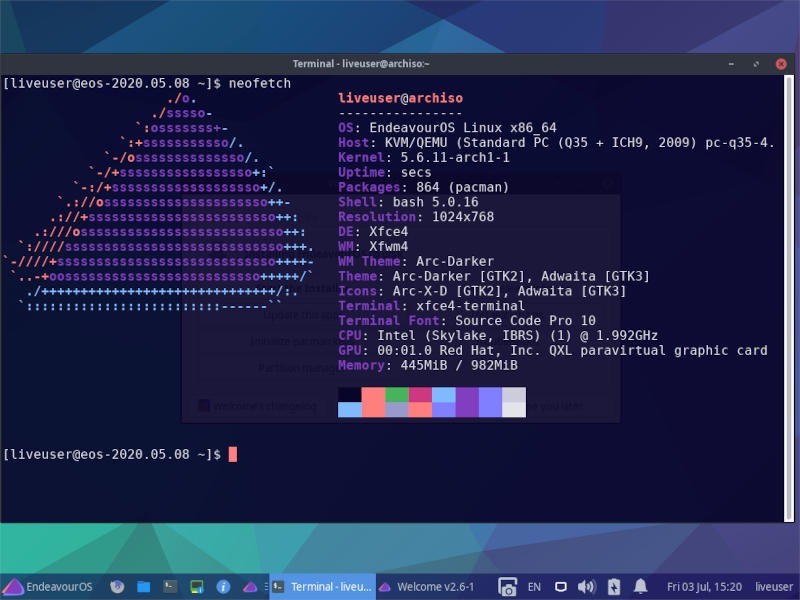Click the info icon on the panel
The height and width of the screenshot is (600, 800).
tap(224, 587)
